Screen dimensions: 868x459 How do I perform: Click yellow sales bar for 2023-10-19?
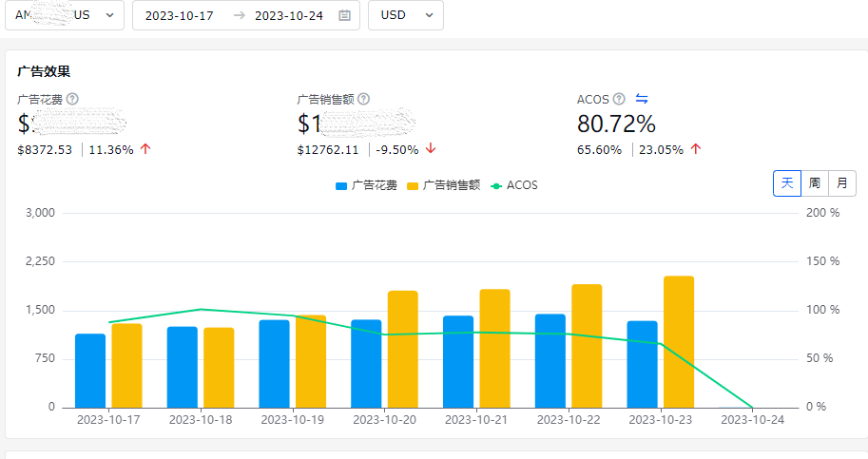[x=311, y=362]
